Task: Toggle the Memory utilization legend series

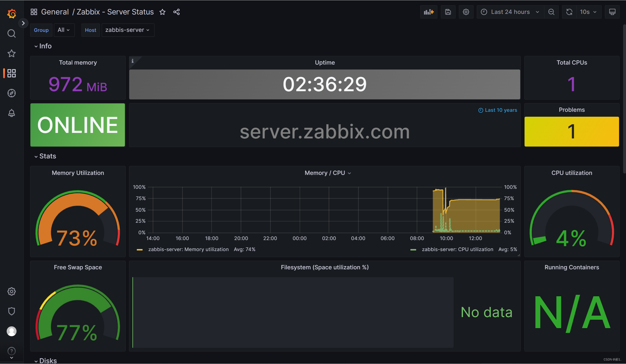Action: (188, 249)
